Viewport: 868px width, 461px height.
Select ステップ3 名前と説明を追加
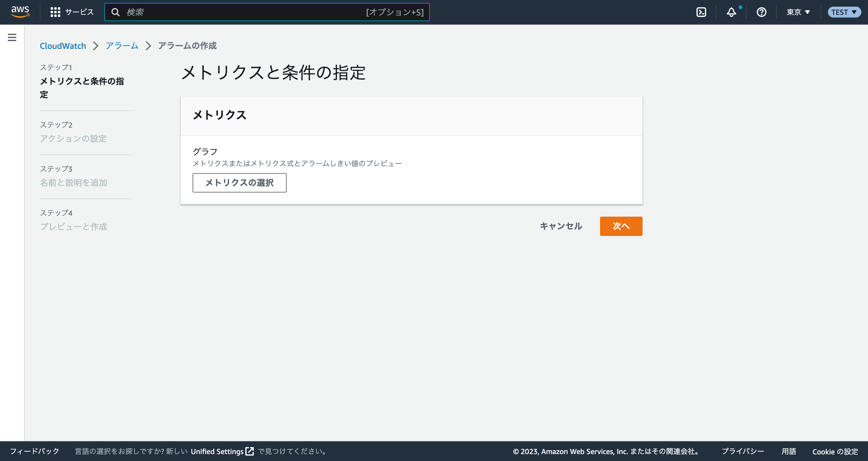point(74,183)
